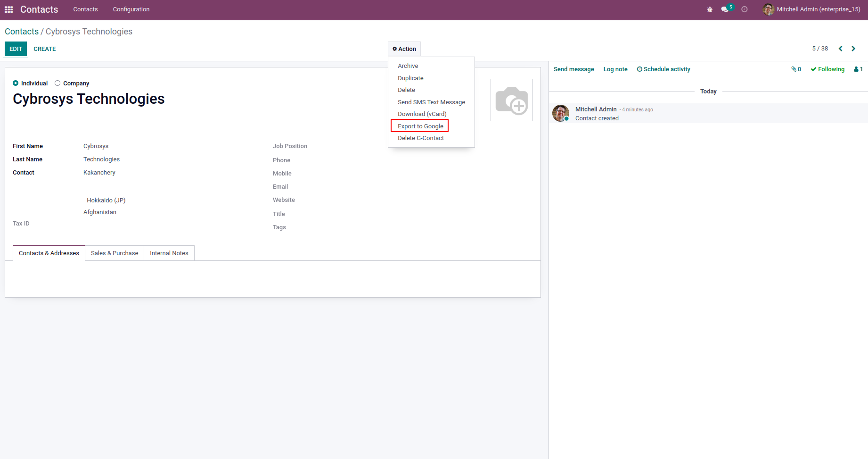Choose Archive from the Action menu
The height and width of the screenshot is (459, 868).
tap(431, 66)
